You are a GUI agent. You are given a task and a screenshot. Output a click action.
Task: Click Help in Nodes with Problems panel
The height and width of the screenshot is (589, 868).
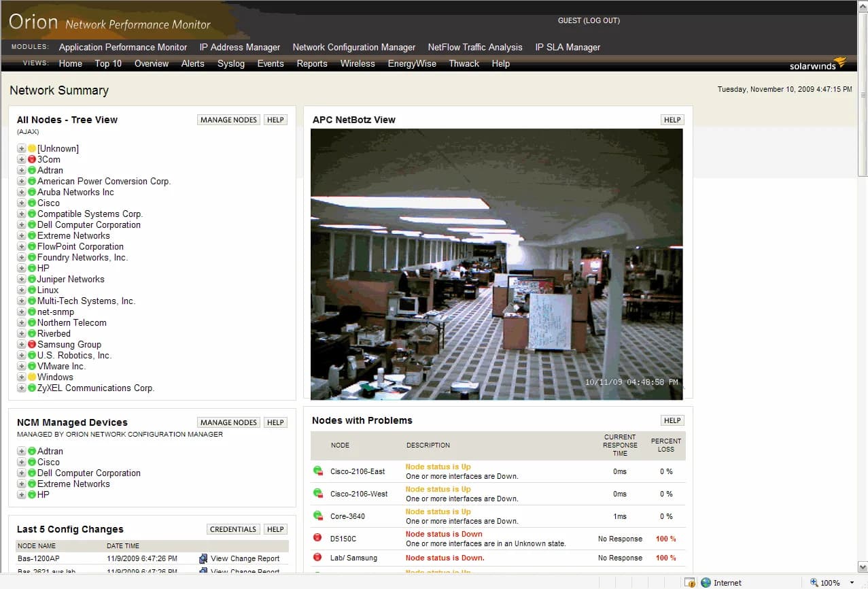[x=672, y=420]
